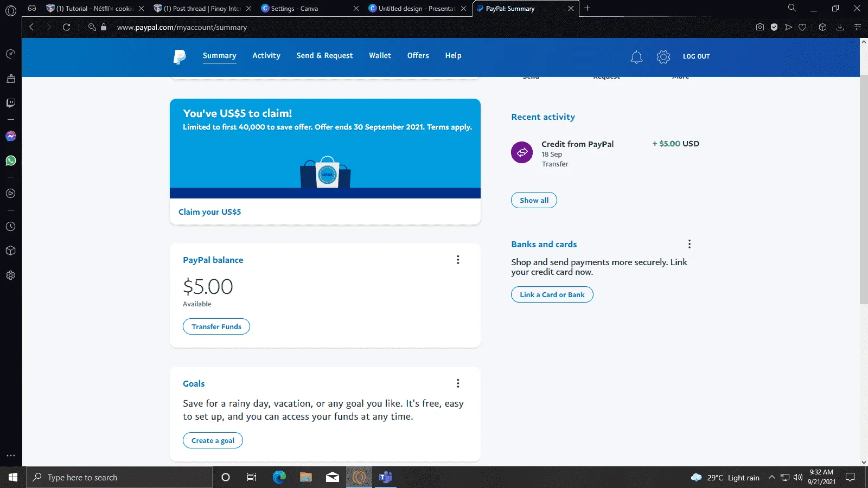Switch to the Tutorial Netflix cookie tab
Screen dimensions: 868x488
tap(95, 8)
